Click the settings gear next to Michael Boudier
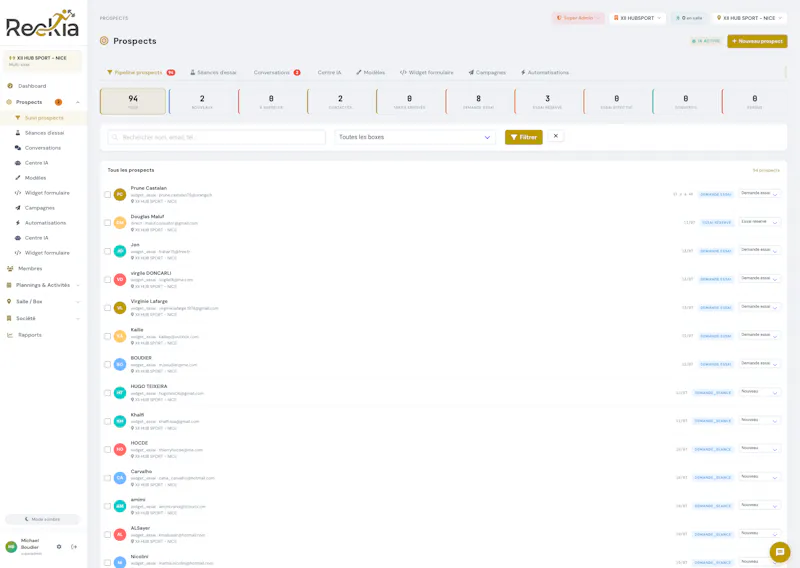This screenshot has height=568, width=800. [59, 547]
